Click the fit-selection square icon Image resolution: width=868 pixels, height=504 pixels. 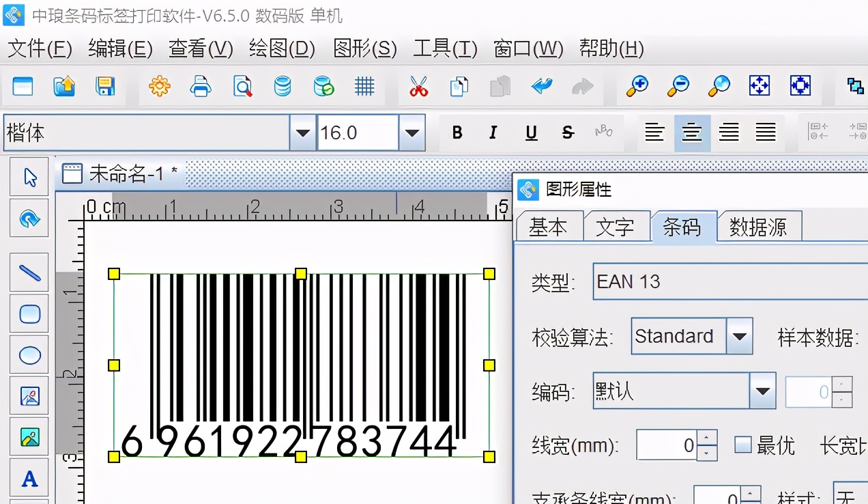point(800,86)
